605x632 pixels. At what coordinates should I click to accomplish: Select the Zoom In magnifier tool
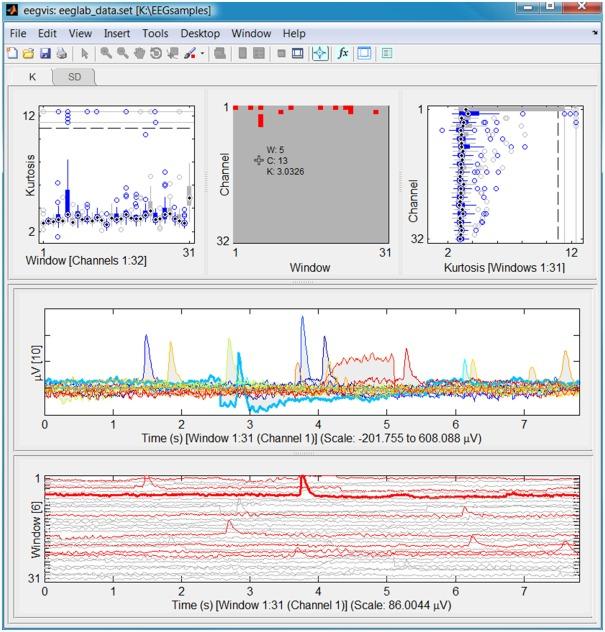(x=105, y=53)
